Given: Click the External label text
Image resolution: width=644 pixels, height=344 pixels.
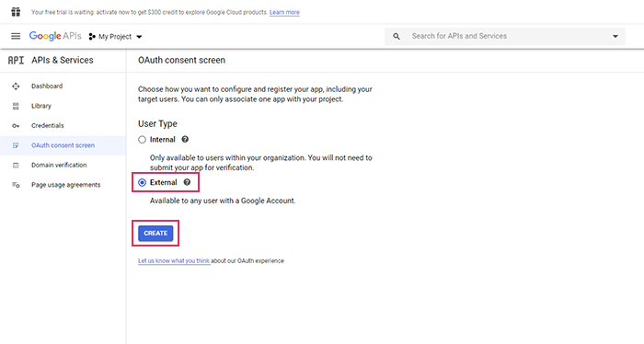Looking at the screenshot, I should pyautogui.click(x=164, y=182).
